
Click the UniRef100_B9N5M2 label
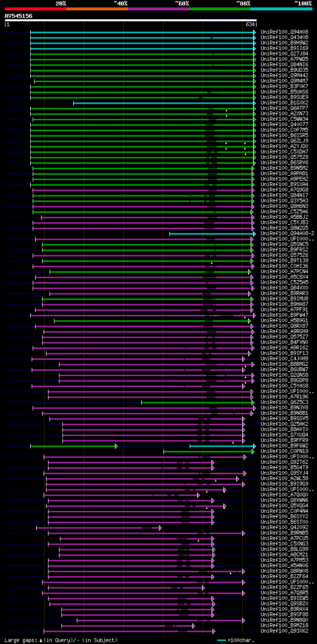[x=284, y=168]
